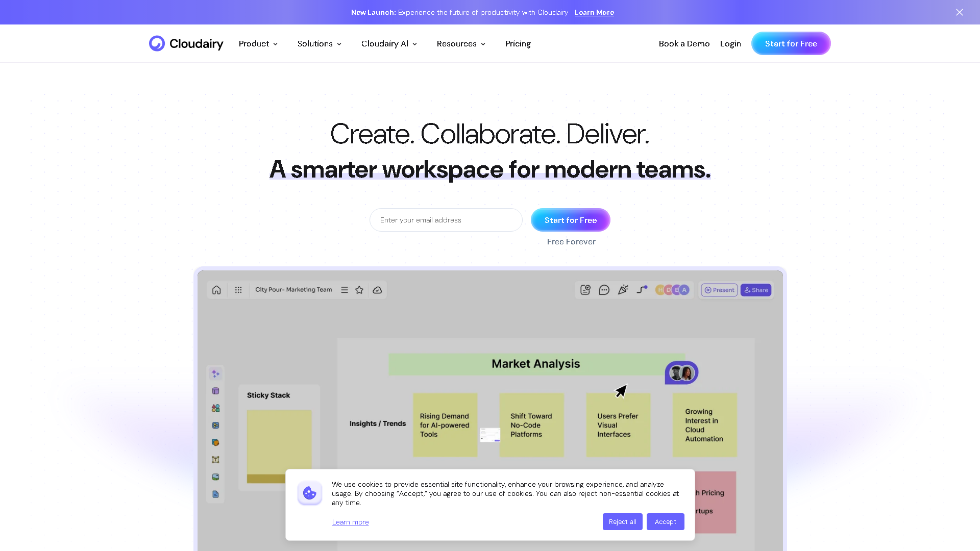Expand the Product dropdown menu
The image size is (980, 551).
pos(258,44)
